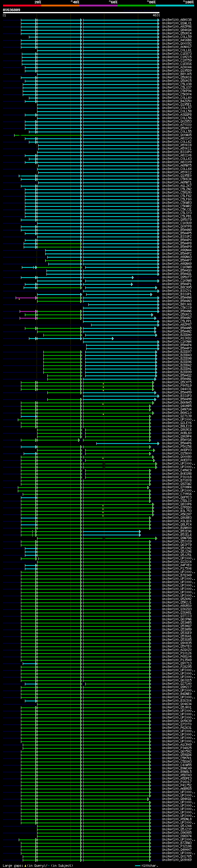Click the red 20% identity legend segment
Viewport: 197px width, 868px height.
(x=22, y=6)
